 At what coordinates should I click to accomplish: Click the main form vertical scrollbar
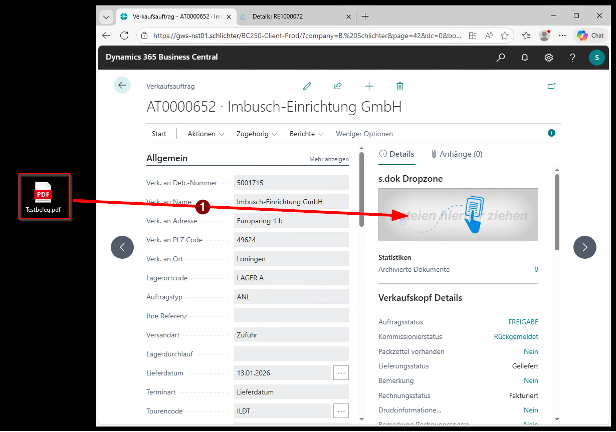pyautogui.click(x=361, y=189)
